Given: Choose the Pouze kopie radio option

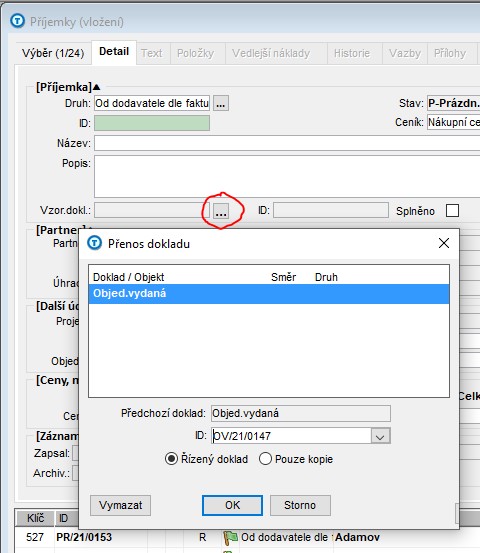Looking at the screenshot, I should pyautogui.click(x=265, y=459).
